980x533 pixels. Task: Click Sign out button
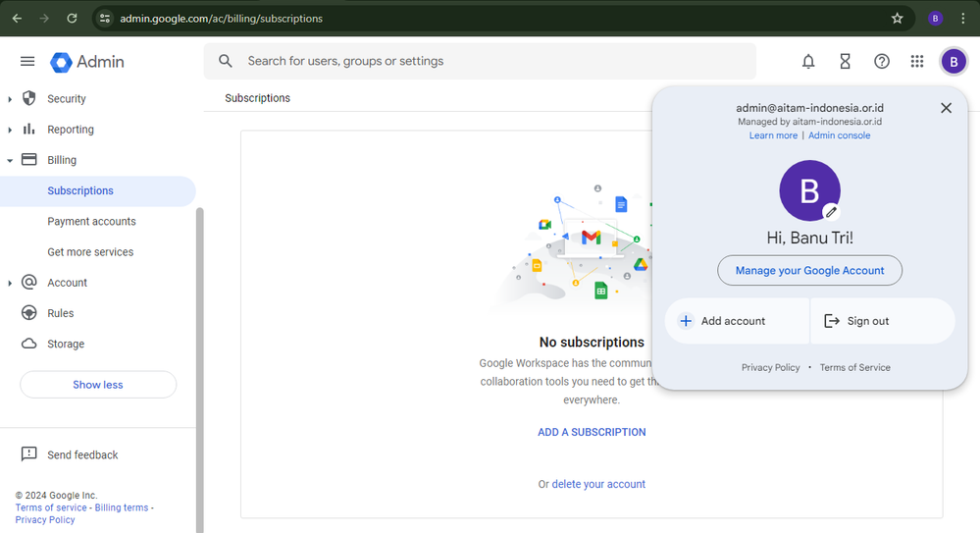coord(883,321)
